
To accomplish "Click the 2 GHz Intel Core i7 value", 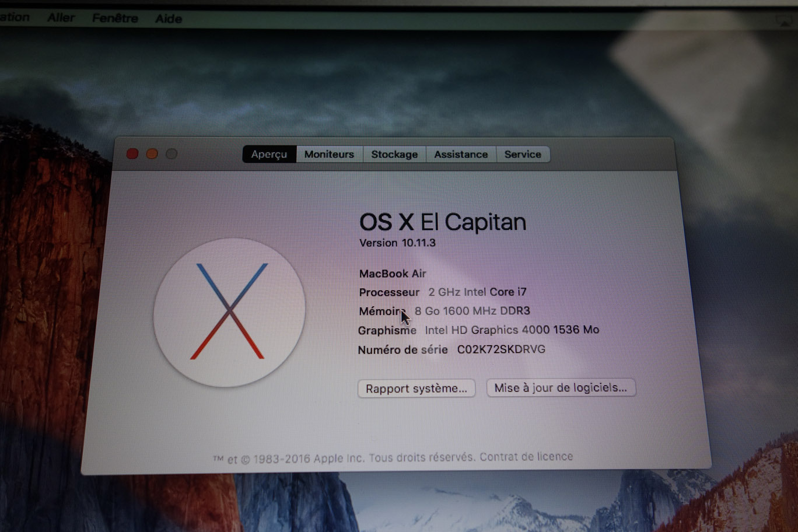I will tap(477, 292).
